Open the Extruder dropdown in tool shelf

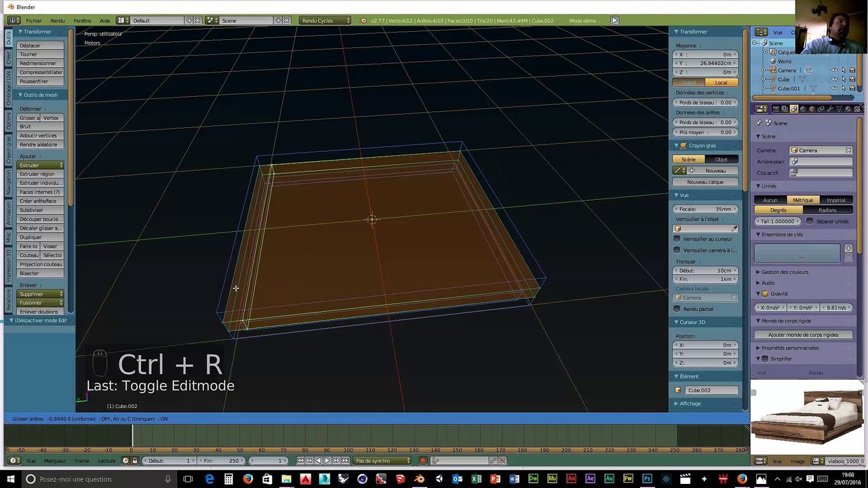[x=41, y=165]
